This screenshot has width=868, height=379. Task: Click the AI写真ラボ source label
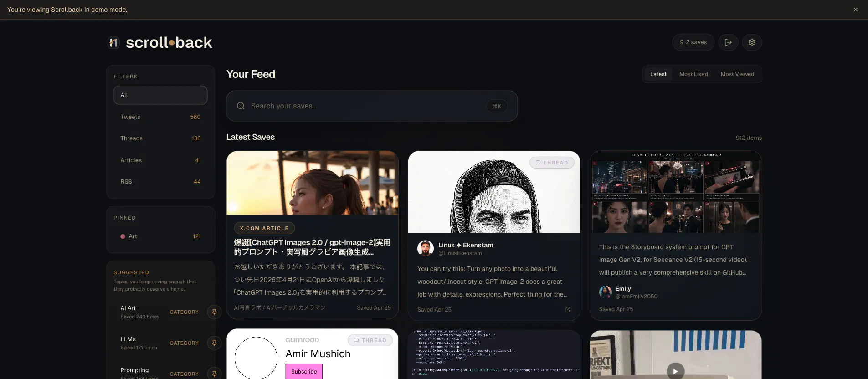(280, 308)
